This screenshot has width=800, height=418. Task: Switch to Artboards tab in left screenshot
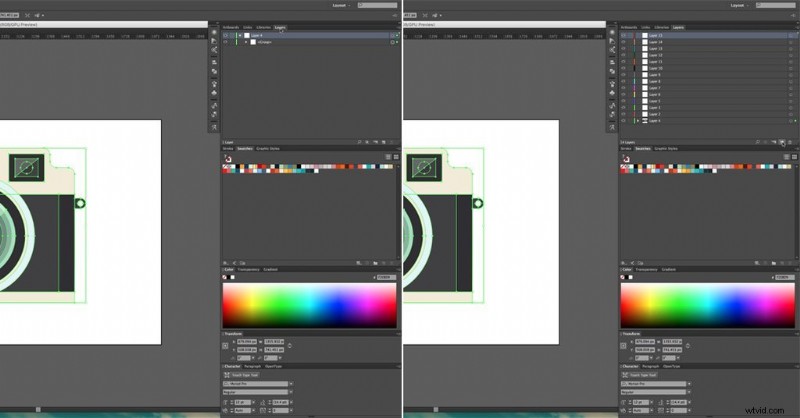[231, 27]
